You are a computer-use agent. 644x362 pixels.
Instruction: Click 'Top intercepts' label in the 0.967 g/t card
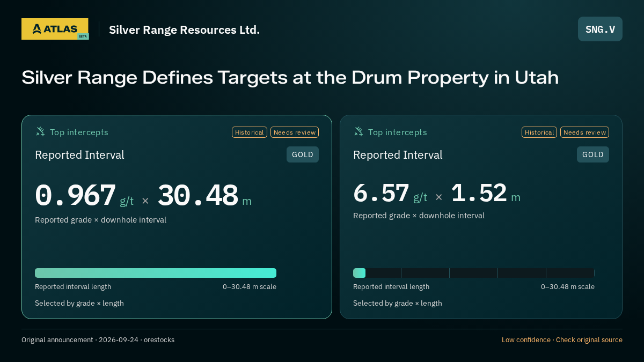(79, 132)
